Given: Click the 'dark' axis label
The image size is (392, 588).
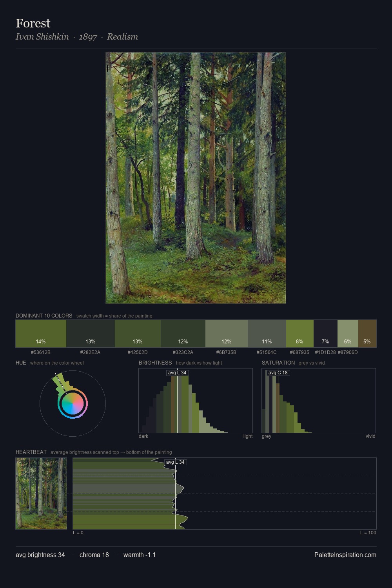Looking at the screenshot, I should pos(143,436).
